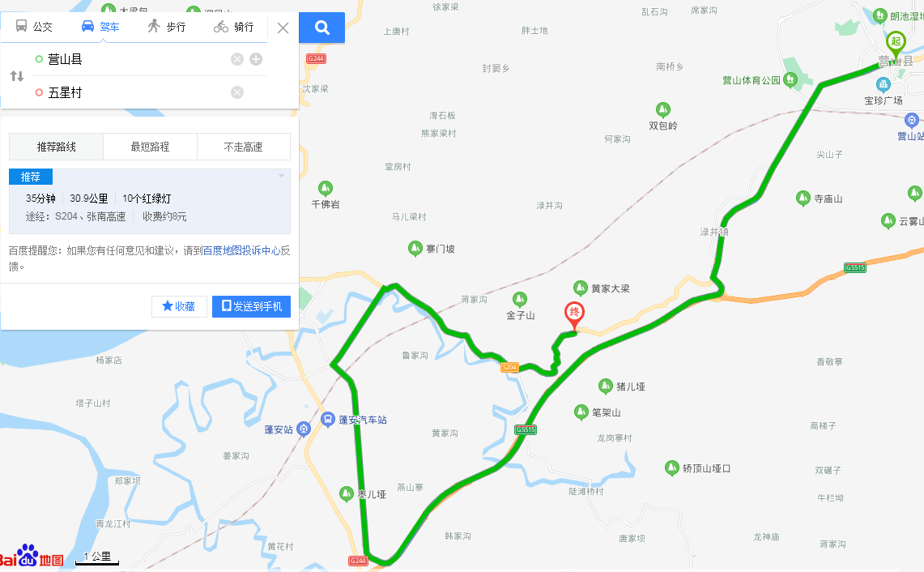Clear the 营山县 start field
Screen dimensions: 924x572
pyautogui.click(x=237, y=59)
